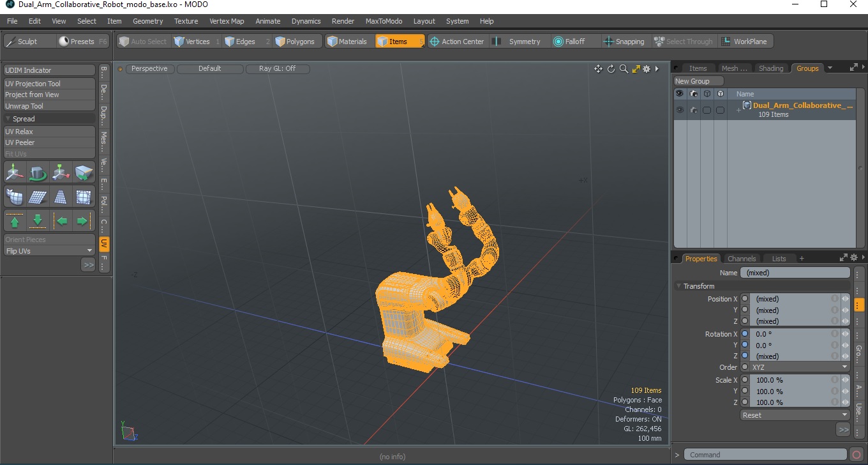Screen dimensions: 868x465
Task: Switch to the Shading tab
Action: (x=770, y=68)
